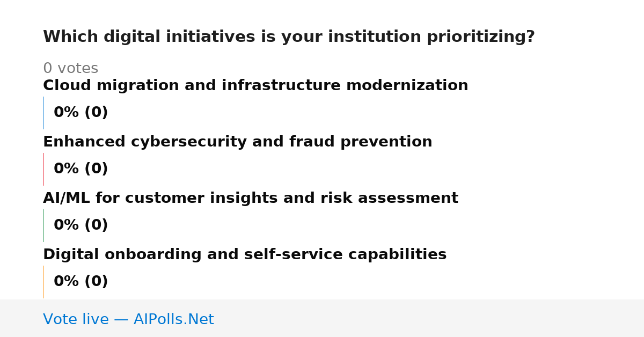
Task: Click 0% (0) result under Cloud migration
Action: [x=80, y=113]
